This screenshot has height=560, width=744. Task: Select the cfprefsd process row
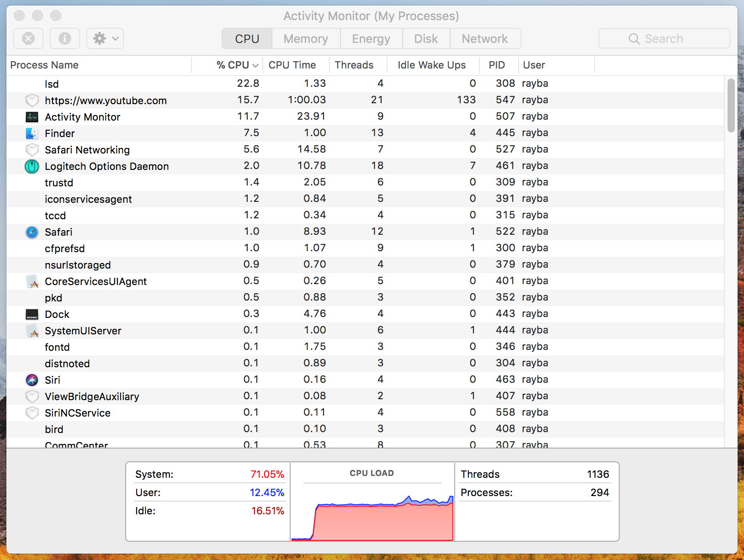(x=365, y=248)
